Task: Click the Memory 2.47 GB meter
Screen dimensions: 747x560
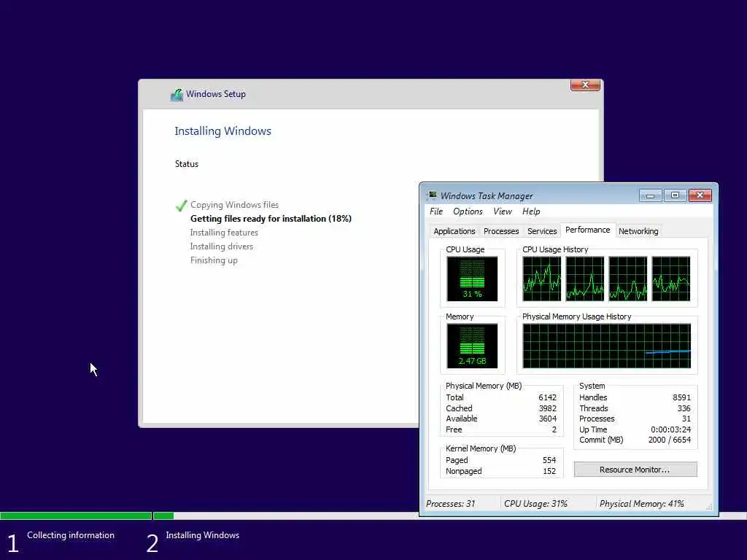Action: [x=472, y=346]
